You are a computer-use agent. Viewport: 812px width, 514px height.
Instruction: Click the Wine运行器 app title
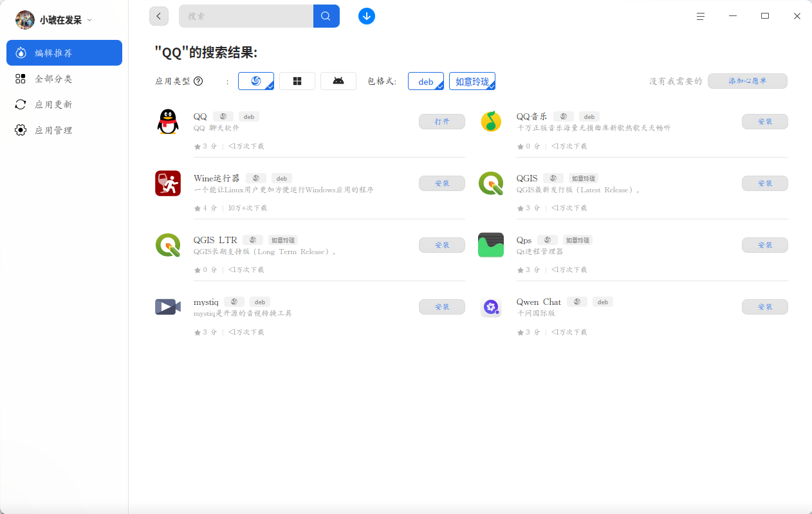click(x=217, y=178)
